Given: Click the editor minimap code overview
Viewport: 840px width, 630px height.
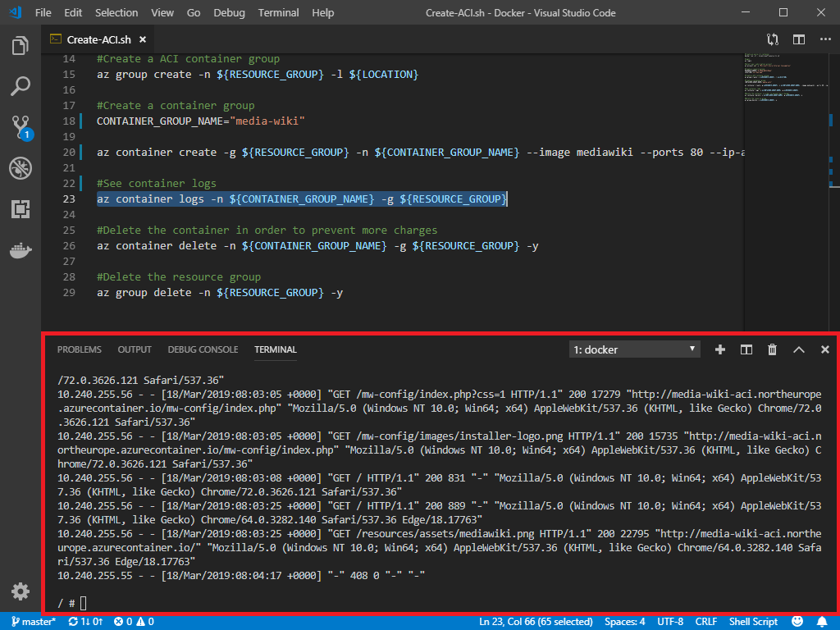Looking at the screenshot, I should point(787,78).
